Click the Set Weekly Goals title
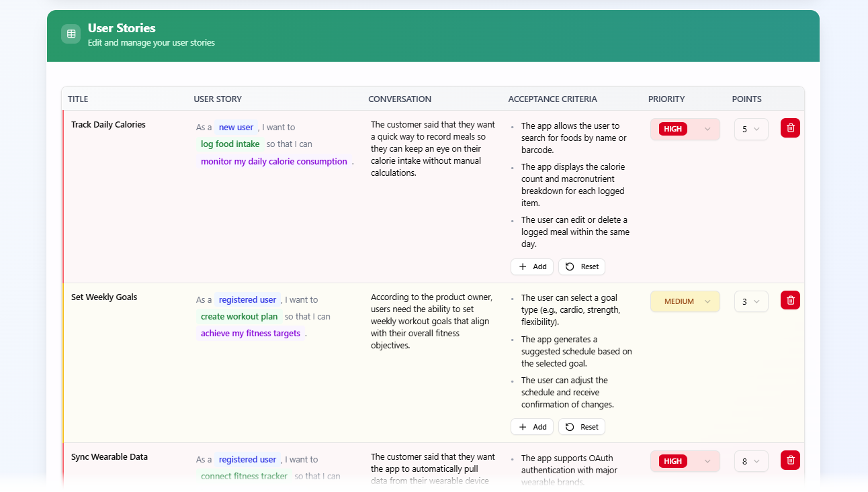The image size is (868, 492). click(x=104, y=297)
